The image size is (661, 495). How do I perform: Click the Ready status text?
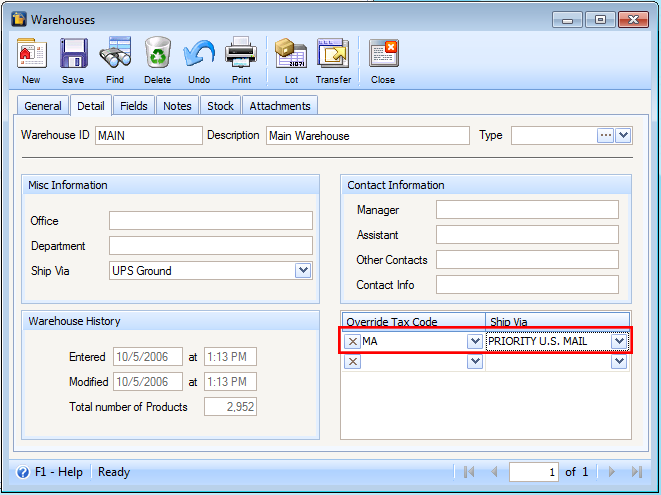coord(114,472)
